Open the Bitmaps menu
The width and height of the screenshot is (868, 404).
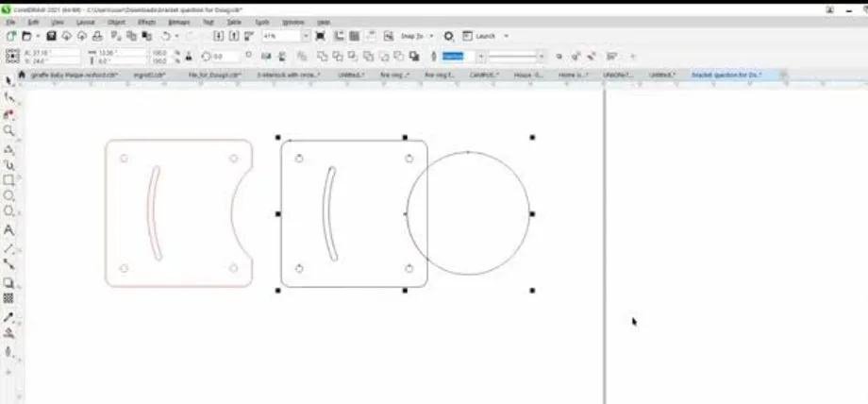(179, 22)
